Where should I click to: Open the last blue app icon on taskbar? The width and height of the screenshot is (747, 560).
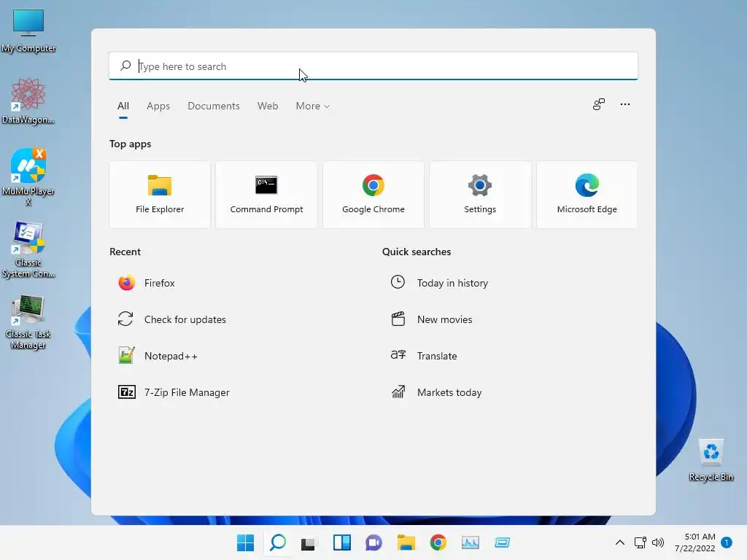click(x=502, y=542)
